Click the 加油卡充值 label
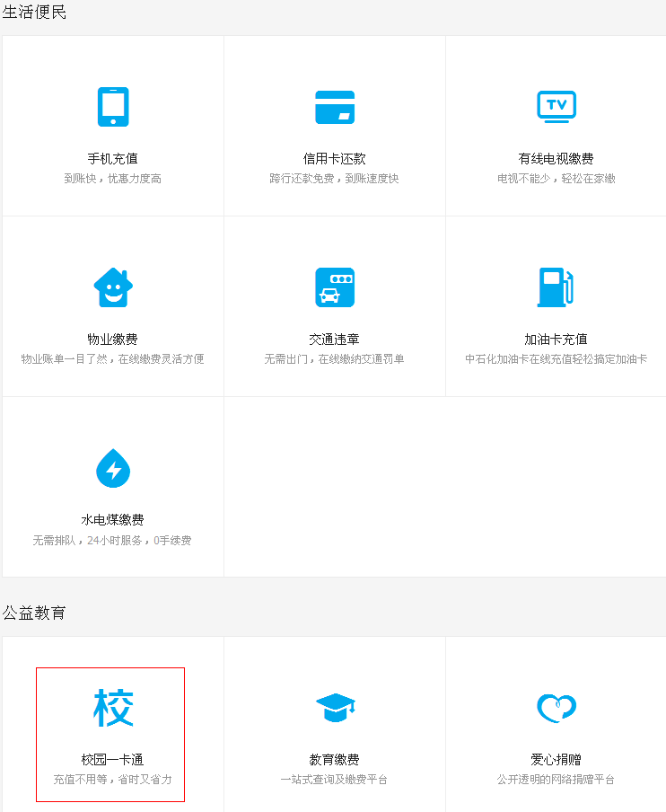666x812 pixels. point(556,340)
